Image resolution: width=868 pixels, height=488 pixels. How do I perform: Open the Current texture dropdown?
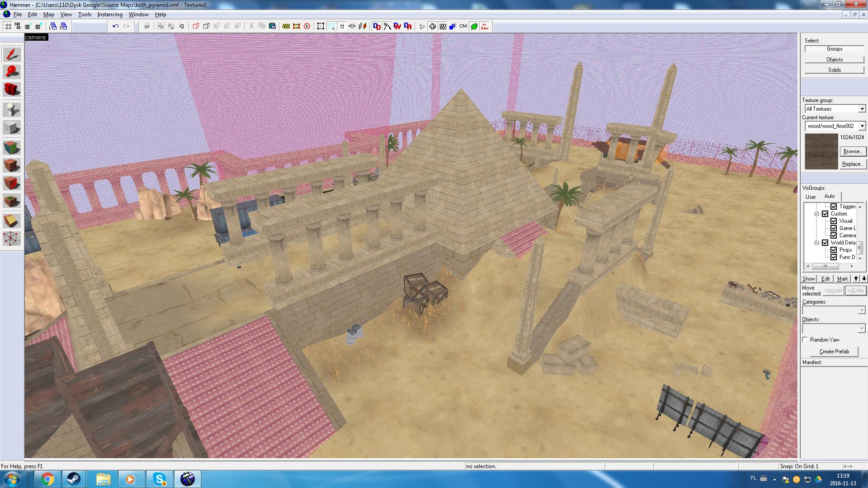[x=862, y=126]
